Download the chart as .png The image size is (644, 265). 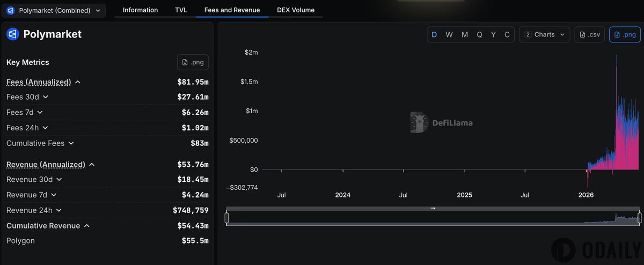(x=625, y=34)
